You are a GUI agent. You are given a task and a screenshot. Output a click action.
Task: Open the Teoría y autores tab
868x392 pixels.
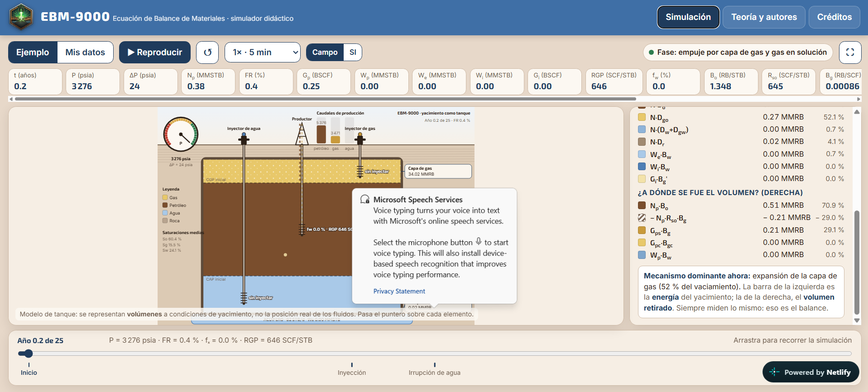(x=764, y=17)
